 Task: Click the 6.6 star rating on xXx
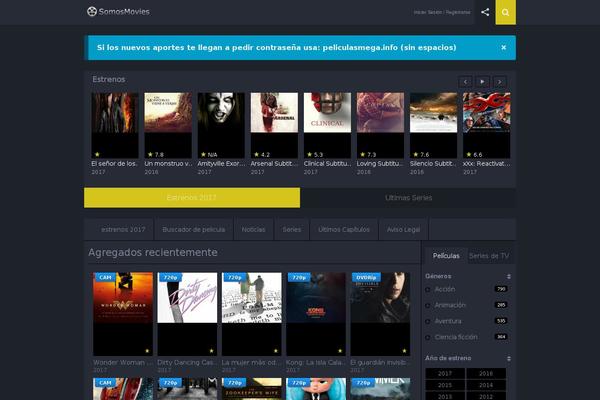(x=474, y=155)
